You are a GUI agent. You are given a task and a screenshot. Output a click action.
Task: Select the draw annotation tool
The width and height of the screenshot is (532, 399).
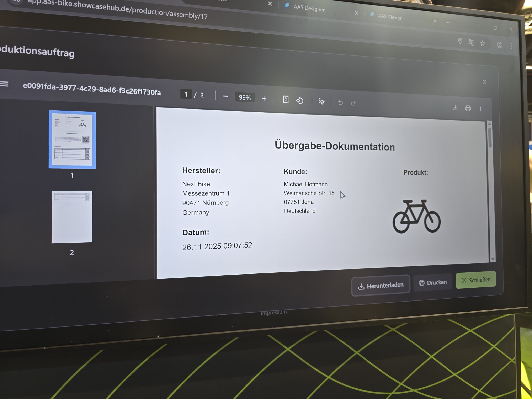tap(321, 101)
